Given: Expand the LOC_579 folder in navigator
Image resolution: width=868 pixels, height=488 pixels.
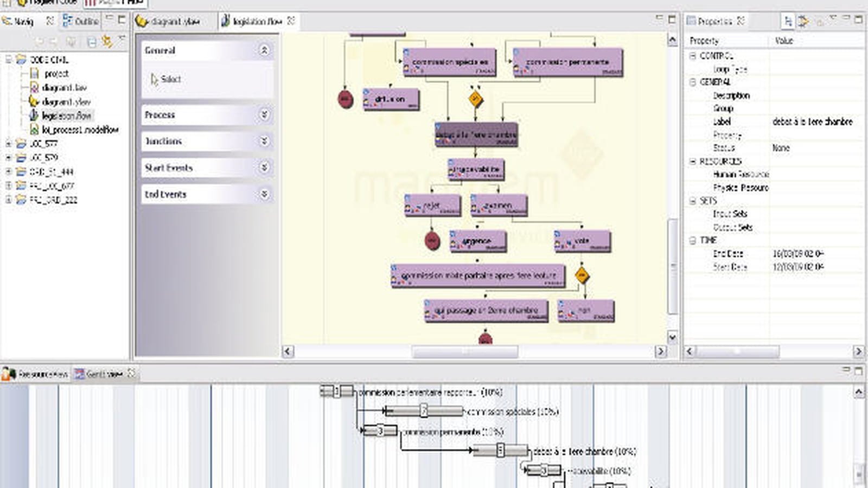Looking at the screenshot, I should (x=8, y=158).
